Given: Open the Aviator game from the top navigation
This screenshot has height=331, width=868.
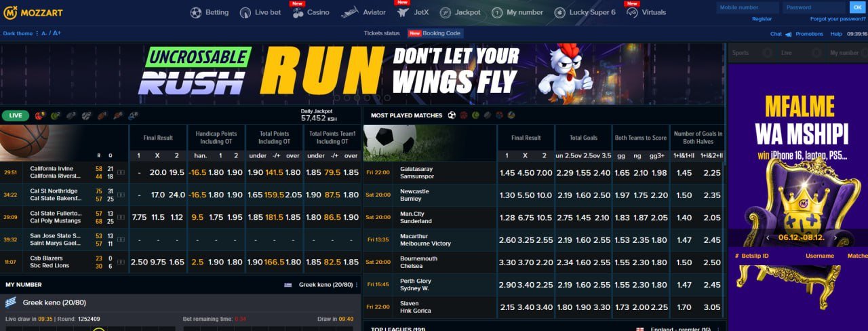Looking at the screenshot, I should (x=363, y=12).
